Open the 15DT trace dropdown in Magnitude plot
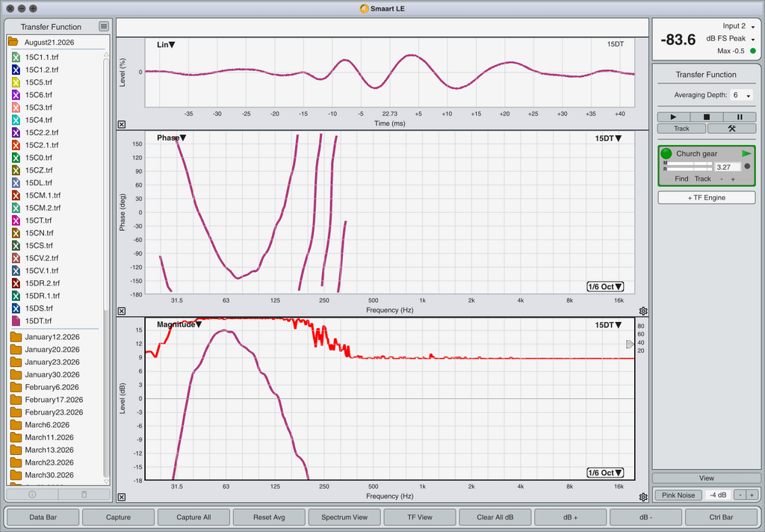The width and height of the screenshot is (765, 532). [608, 324]
